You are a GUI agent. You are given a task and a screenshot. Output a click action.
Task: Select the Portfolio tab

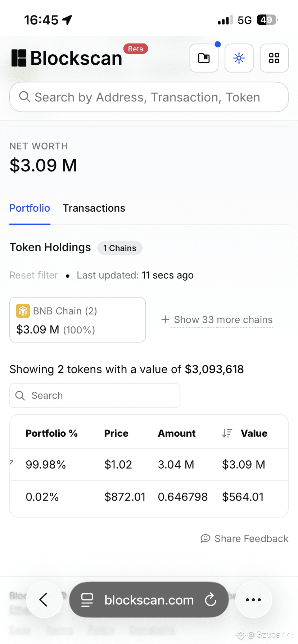click(30, 208)
